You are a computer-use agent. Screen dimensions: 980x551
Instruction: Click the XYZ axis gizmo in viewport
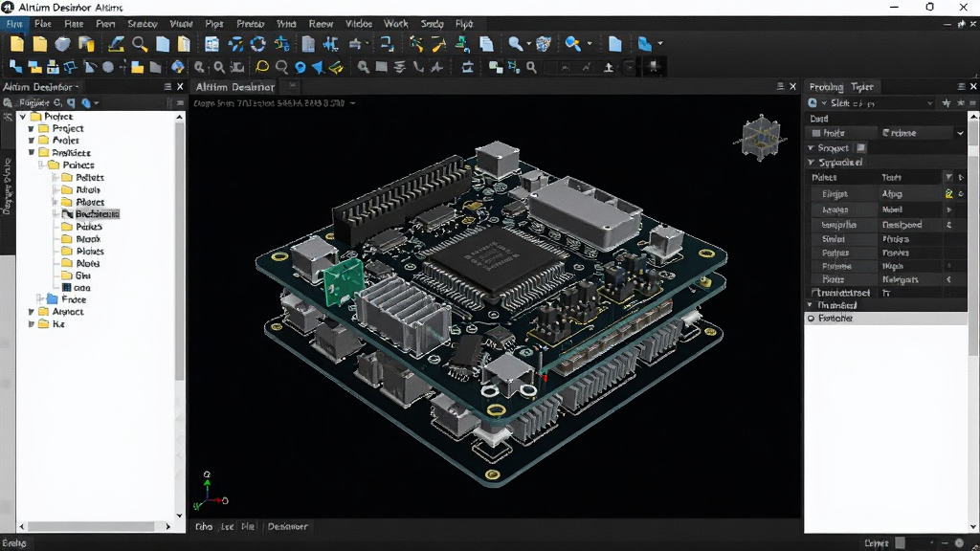[x=210, y=492]
